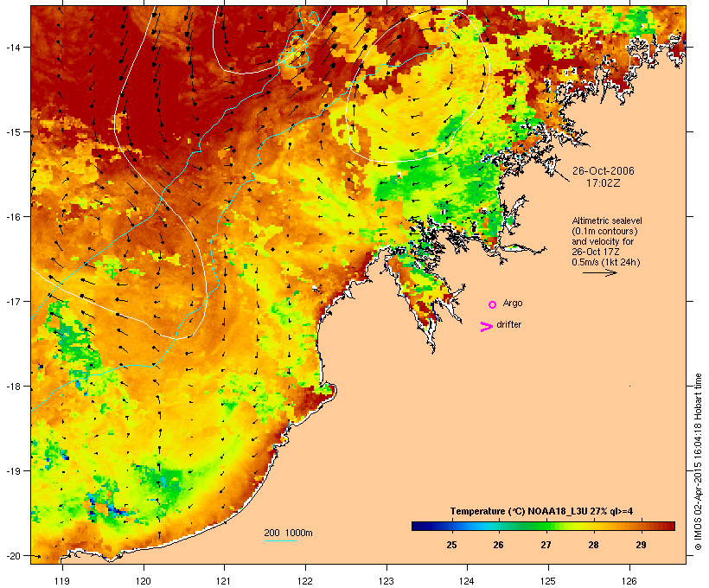Image resolution: width=709 pixels, height=588 pixels.
Task: Click the latitude axis label -14
Action: [x=12, y=47]
